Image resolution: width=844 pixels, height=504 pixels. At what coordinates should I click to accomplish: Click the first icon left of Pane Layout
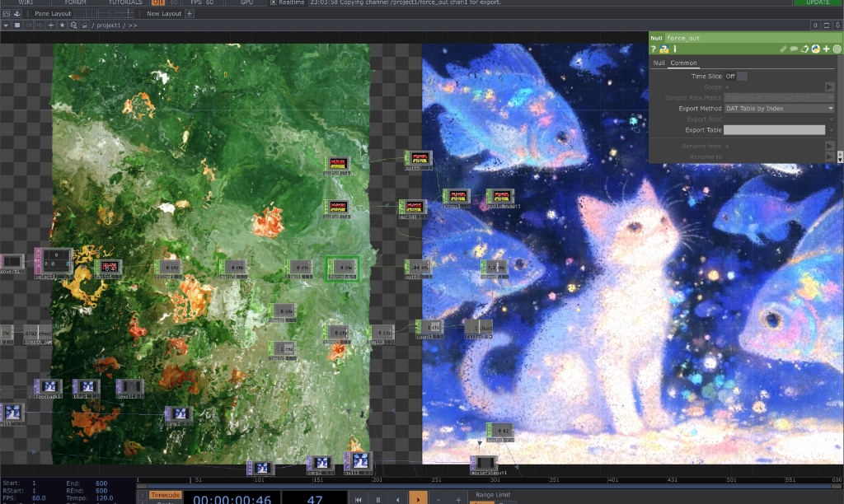click(7, 13)
